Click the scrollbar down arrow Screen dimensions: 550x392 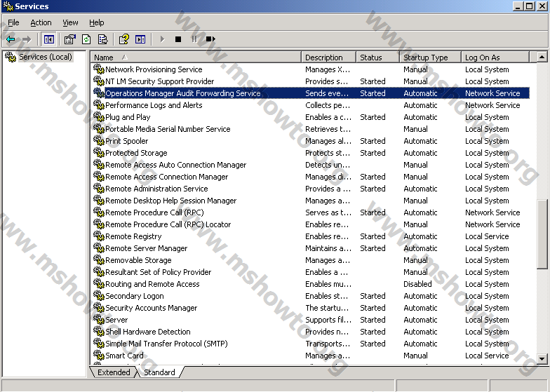pos(542,358)
